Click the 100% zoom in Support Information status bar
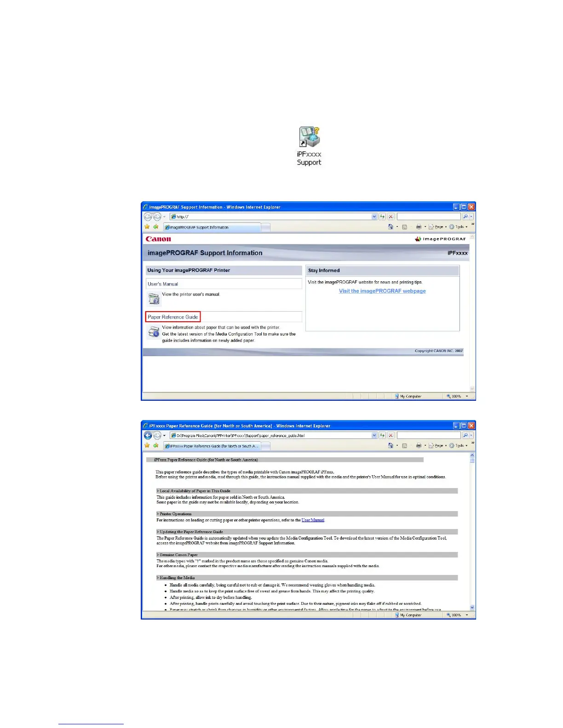The width and height of the screenshot is (563, 728). pos(454,396)
